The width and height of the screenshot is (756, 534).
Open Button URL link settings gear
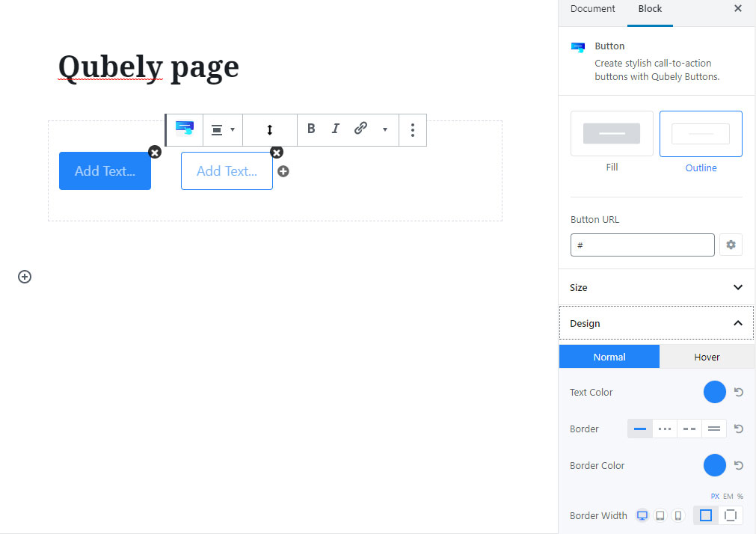point(731,245)
